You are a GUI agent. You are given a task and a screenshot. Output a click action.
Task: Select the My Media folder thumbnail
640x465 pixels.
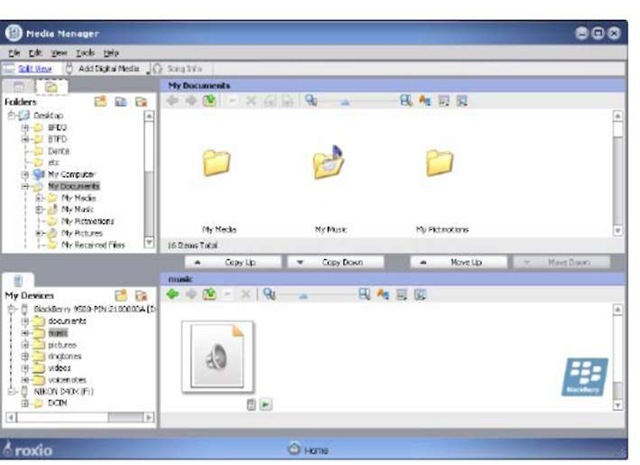[x=217, y=162]
